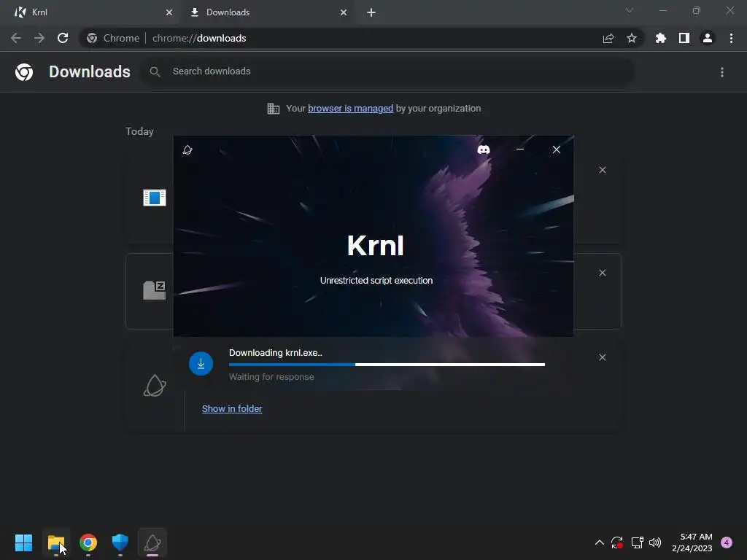Focus the Search downloads field
The height and width of the screenshot is (560, 747).
point(388,71)
